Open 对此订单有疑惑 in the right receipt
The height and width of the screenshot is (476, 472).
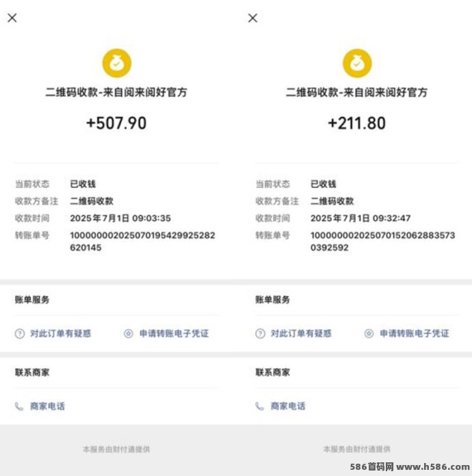tap(301, 333)
